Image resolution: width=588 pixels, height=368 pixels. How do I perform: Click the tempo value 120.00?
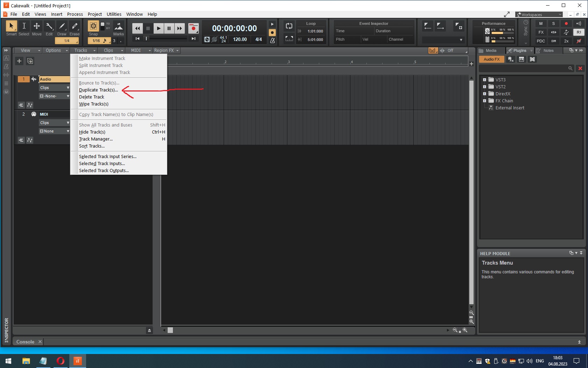coord(240,40)
